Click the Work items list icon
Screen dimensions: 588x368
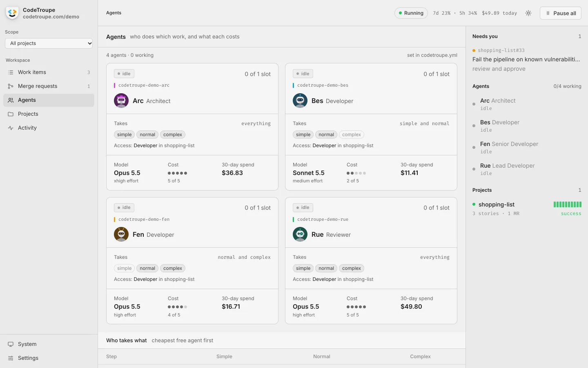tap(11, 72)
